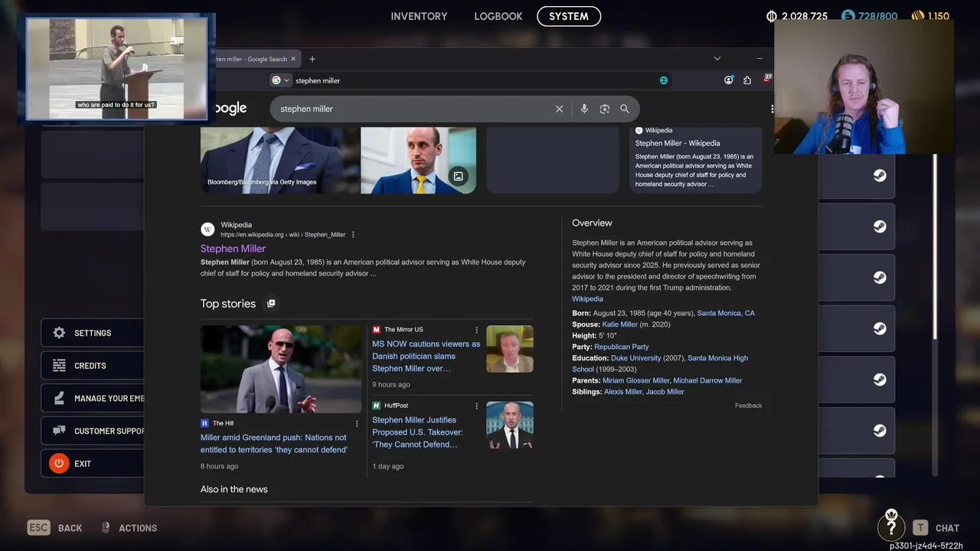The image size is (980, 551).
Task: Click the podium speech video overlay
Action: (117, 68)
